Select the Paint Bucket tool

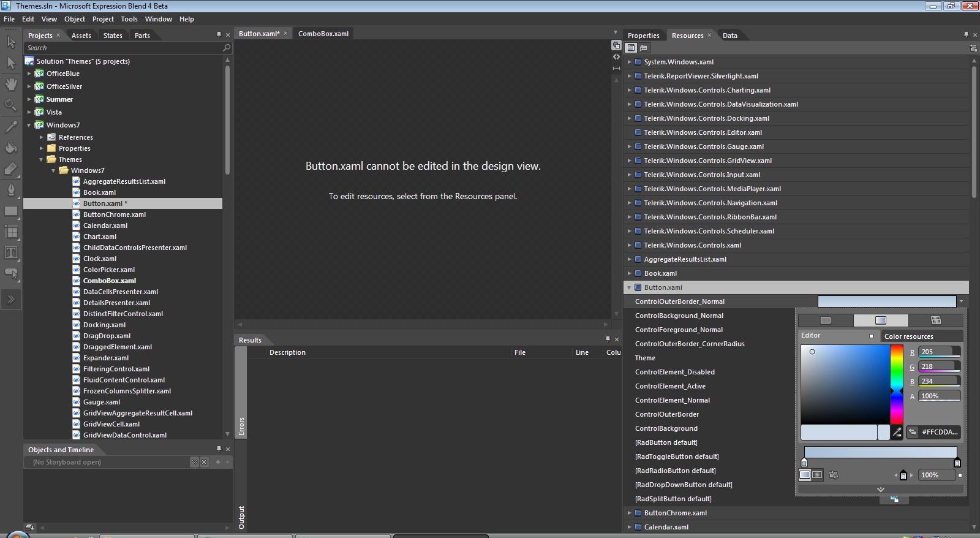(x=11, y=147)
